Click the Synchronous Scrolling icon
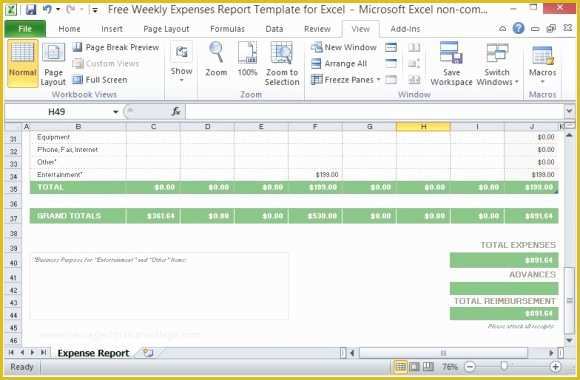The image size is (580, 380). (414, 64)
